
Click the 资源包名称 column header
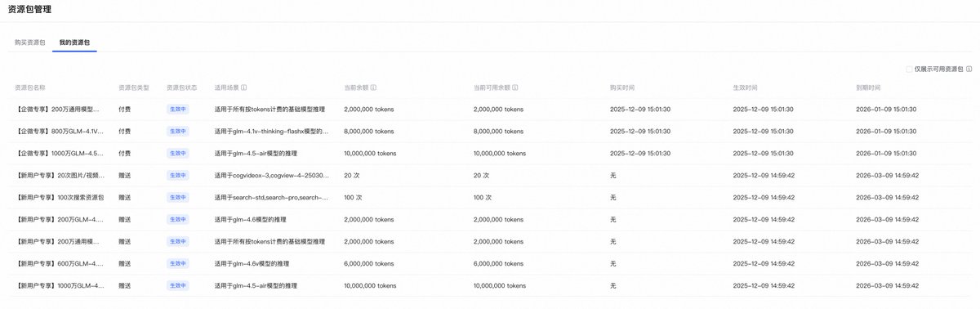[x=30, y=87]
